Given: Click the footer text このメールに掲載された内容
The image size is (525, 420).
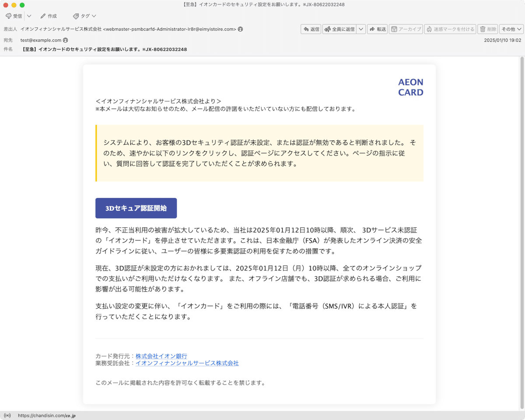Looking at the screenshot, I should 180,383.
